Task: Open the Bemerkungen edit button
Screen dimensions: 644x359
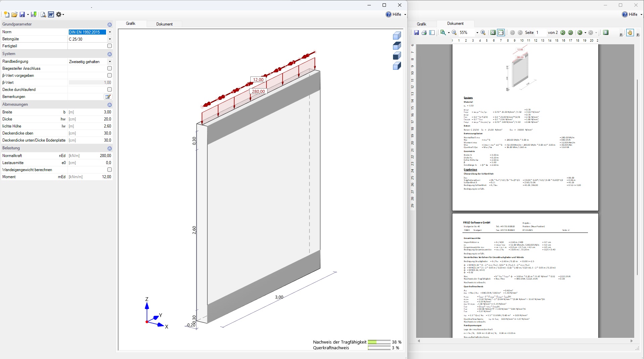Action: 108,97
